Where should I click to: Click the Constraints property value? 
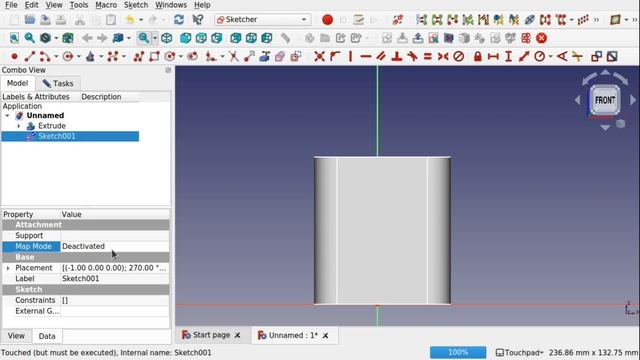pos(115,300)
